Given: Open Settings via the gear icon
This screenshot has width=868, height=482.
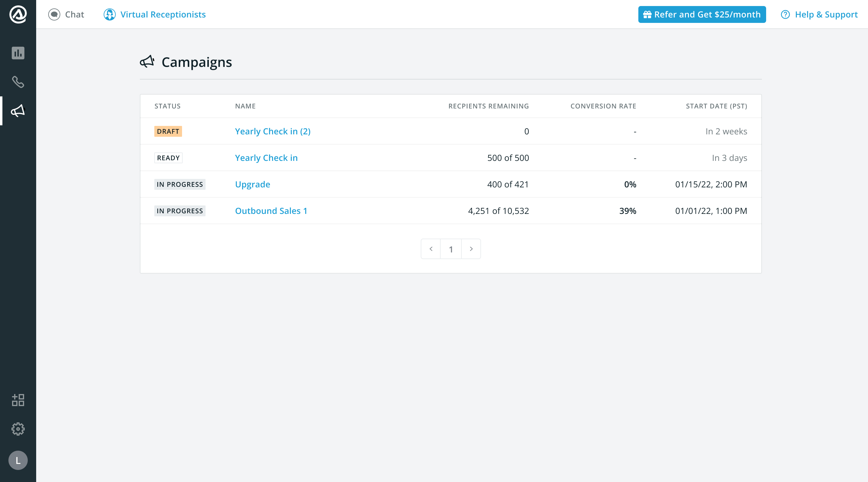Looking at the screenshot, I should [18, 429].
